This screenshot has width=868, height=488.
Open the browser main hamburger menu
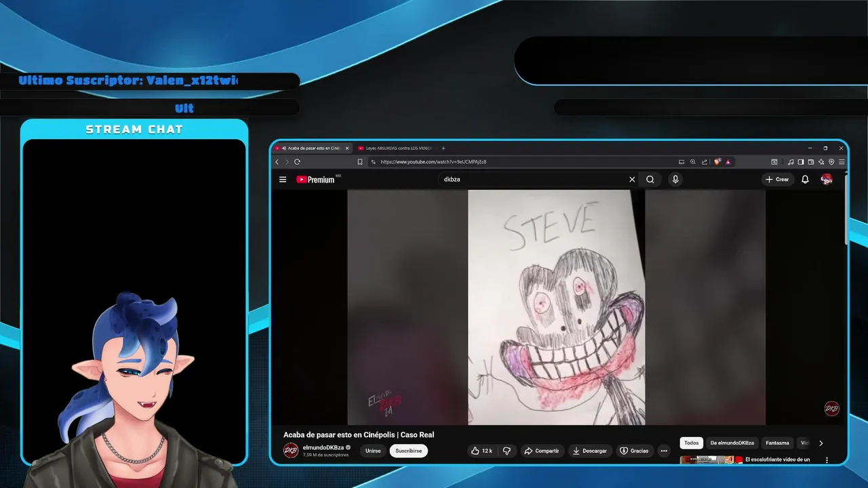pos(842,162)
